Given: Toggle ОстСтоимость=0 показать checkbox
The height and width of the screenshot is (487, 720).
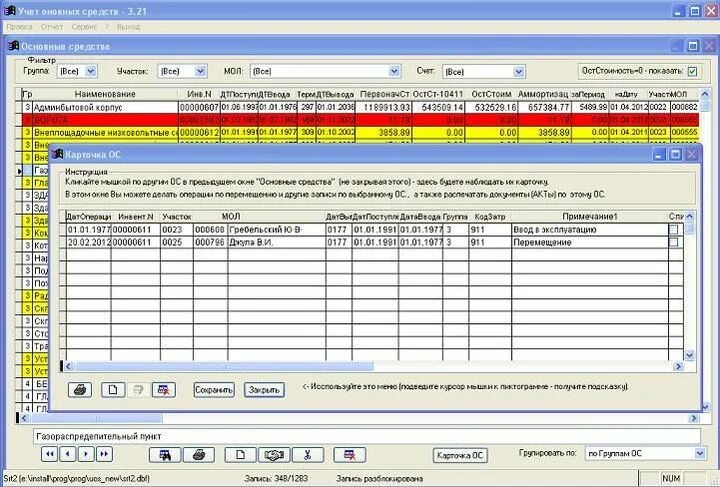Looking at the screenshot, I should point(692,71).
